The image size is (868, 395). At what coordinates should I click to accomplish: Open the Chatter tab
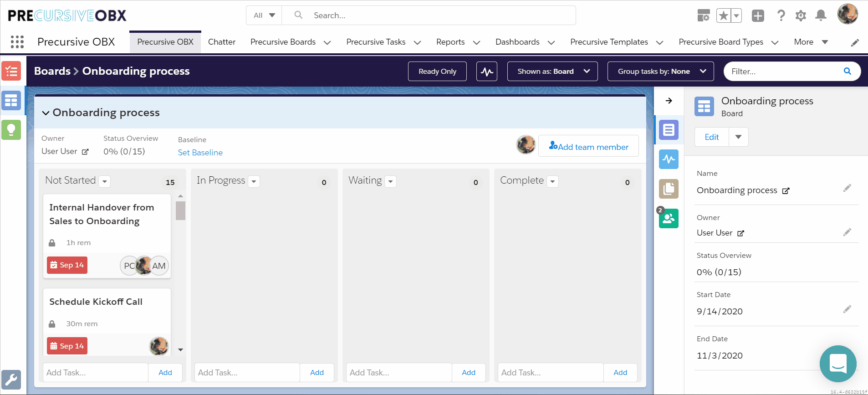point(222,42)
